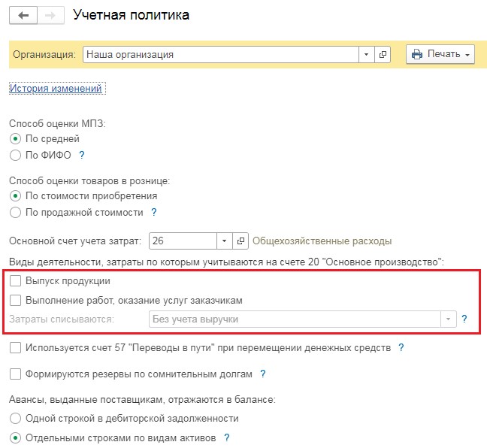Open organization record via field open icon
Image resolution: width=487 pixels, height=448 pixels.
click(383, 55)
